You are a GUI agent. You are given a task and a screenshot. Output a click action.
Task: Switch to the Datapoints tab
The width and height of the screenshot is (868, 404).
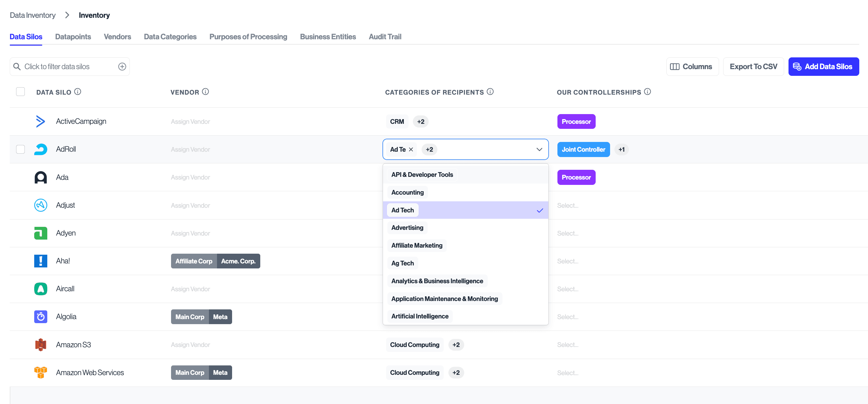pos(73,37)
